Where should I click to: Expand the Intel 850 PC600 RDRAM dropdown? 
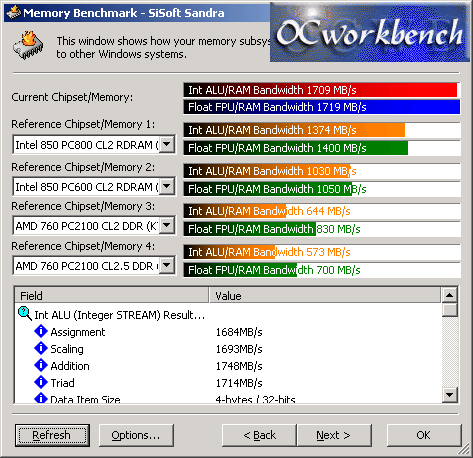click(167, 186)
